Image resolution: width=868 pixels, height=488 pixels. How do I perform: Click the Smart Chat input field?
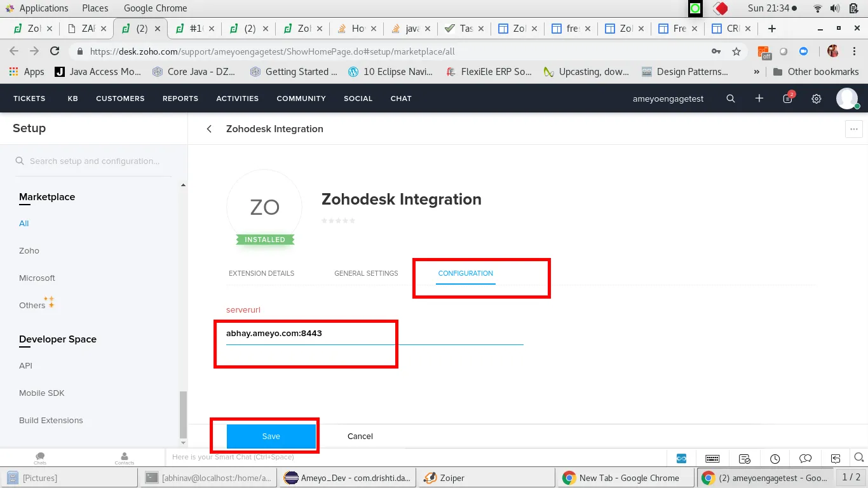tap(416, 457)
